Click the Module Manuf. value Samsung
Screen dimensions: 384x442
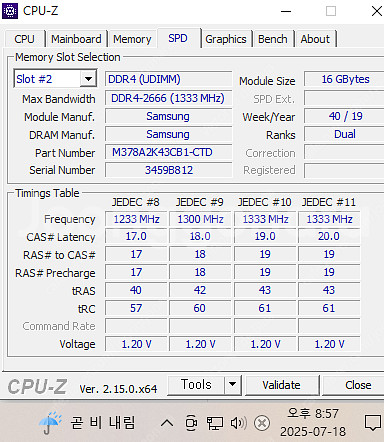pyautogui.click(x=169, y=116)
